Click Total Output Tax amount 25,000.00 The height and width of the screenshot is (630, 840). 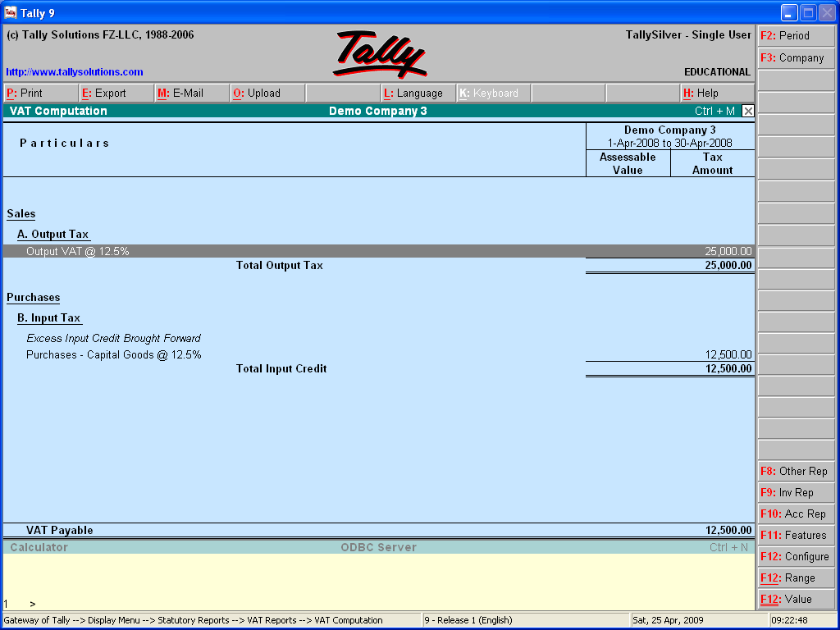pos(728,265)
